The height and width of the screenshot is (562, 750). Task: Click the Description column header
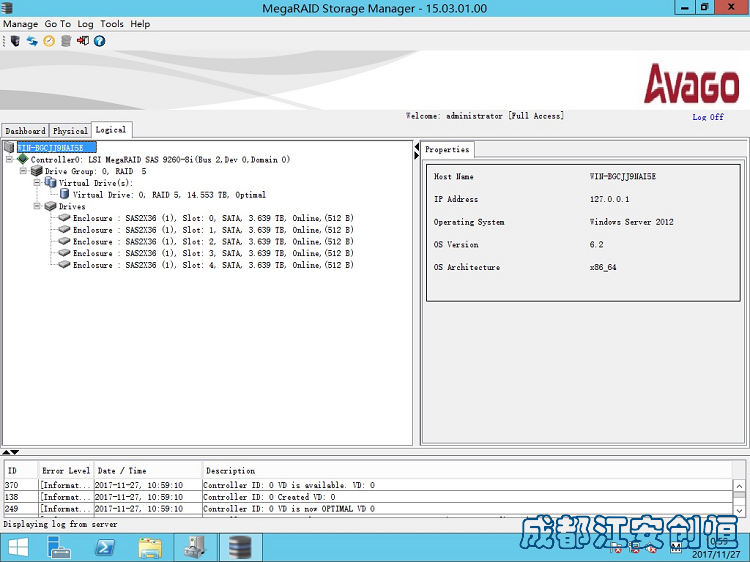(x=467, y=471)
